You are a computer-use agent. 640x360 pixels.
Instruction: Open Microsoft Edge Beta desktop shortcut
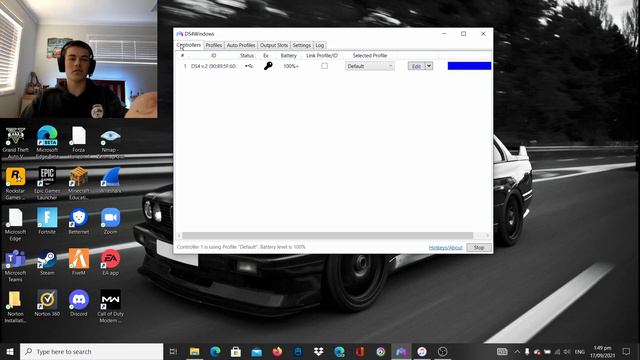coord(47,142)
